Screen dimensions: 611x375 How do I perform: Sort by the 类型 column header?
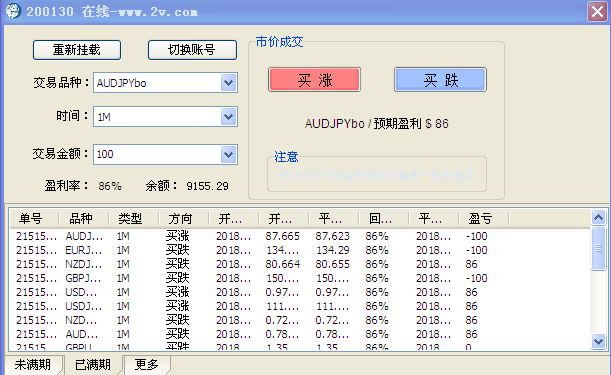tap(134, 219)
